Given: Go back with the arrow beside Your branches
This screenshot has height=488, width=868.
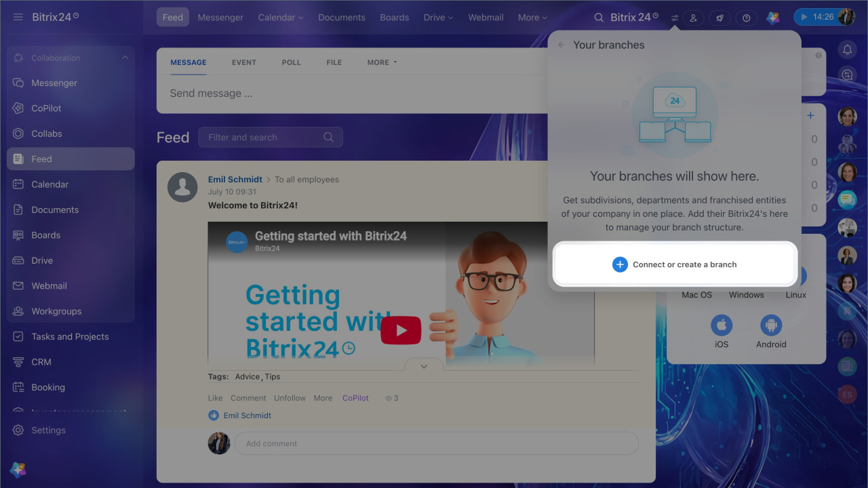Looking at the screenshot, I should pos(561,45).
